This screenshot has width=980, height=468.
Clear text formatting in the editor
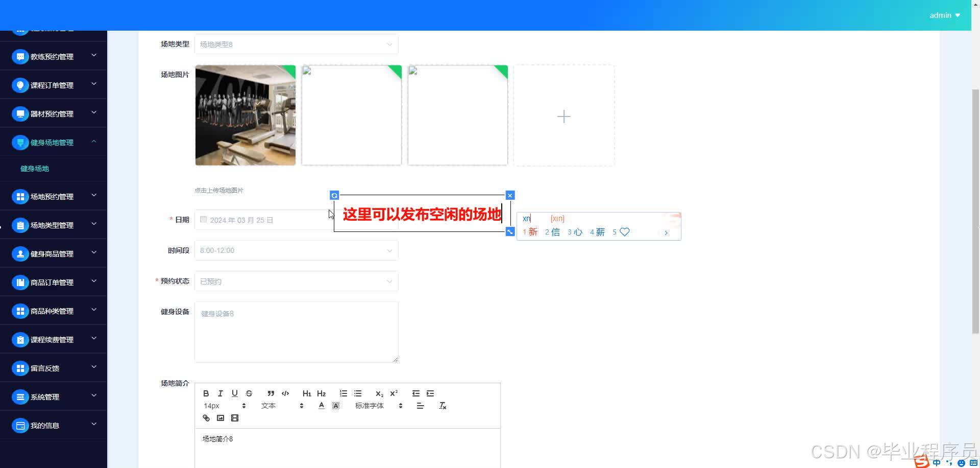[443, 406]
